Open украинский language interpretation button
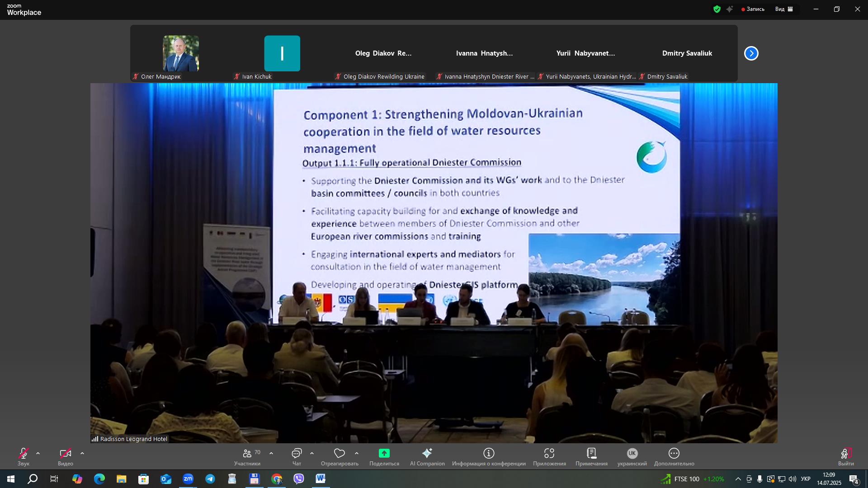 (632, 457)
